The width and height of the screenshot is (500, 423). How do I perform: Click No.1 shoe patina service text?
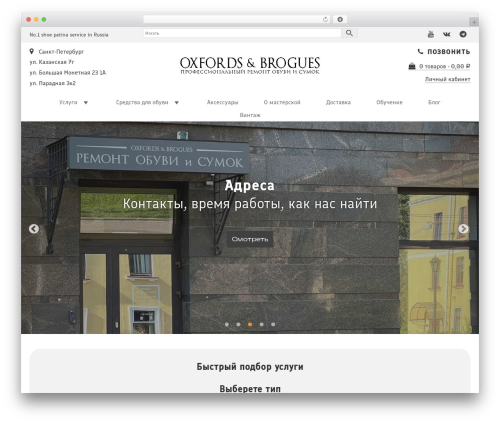click(x=69, y=35)
